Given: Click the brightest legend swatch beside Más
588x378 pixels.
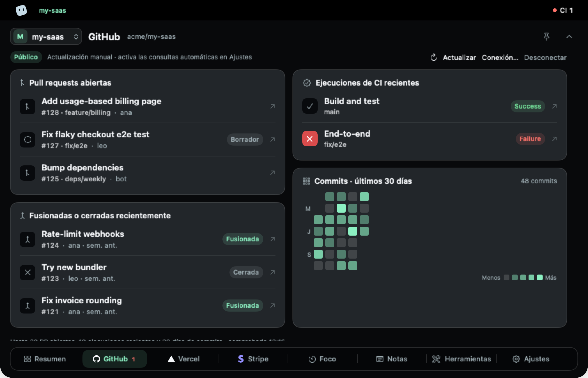Looking at the screenshot, I should [540, 277].
